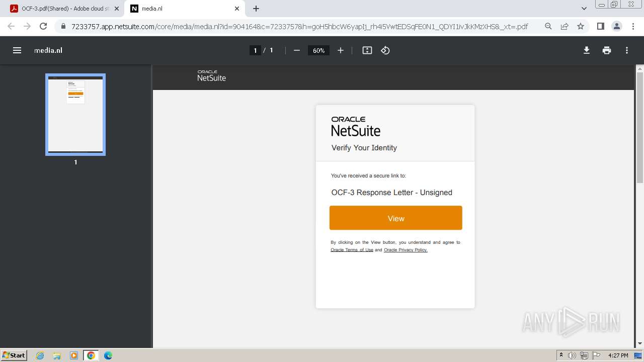Bookmark this tab with the star

click(x=581, y=26)
